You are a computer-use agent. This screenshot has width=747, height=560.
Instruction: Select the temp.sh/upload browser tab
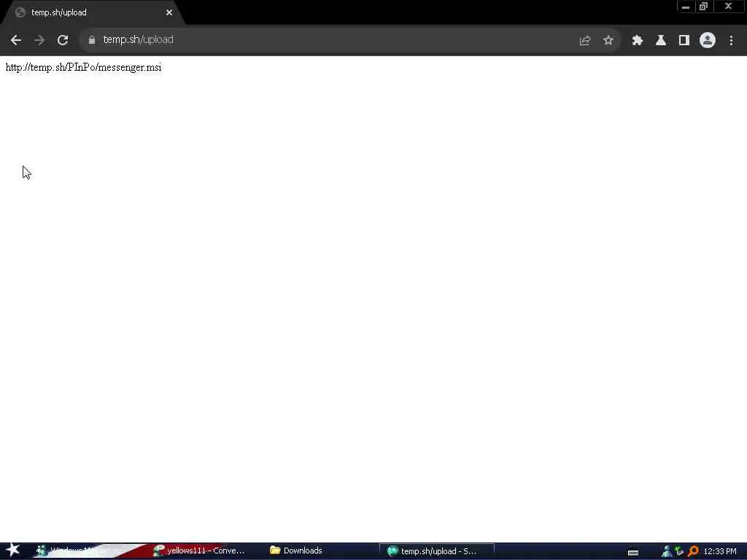93,13
